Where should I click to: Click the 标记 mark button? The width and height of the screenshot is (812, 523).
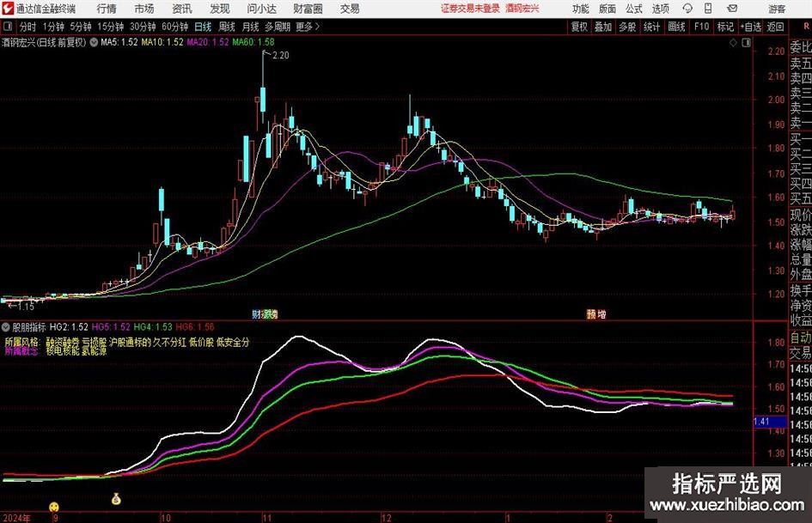[x=725, y=27]
